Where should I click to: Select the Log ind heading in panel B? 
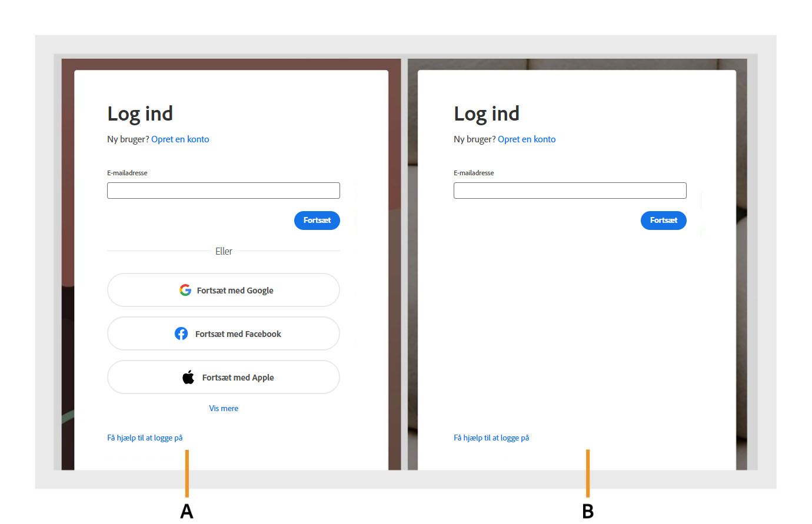486,114
